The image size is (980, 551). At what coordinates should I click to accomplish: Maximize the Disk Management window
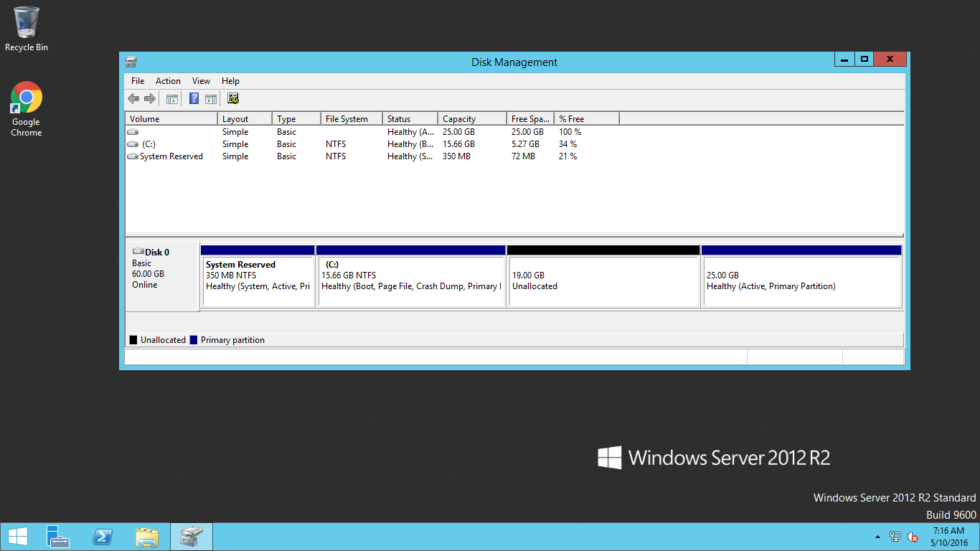pyautogui.click(x=864, y=59)
